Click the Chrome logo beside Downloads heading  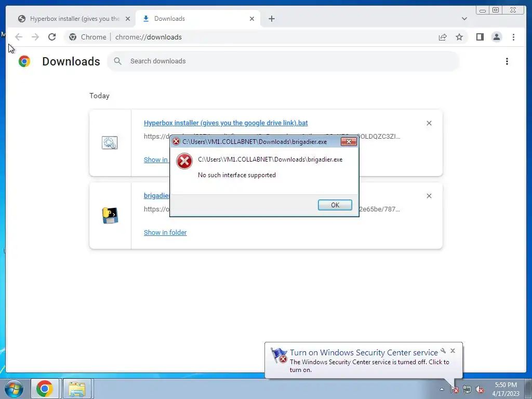click(x=24, y=61)
